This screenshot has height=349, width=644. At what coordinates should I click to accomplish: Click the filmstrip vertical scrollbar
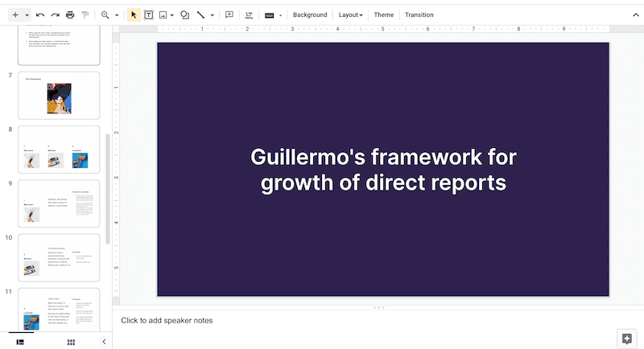108,189
